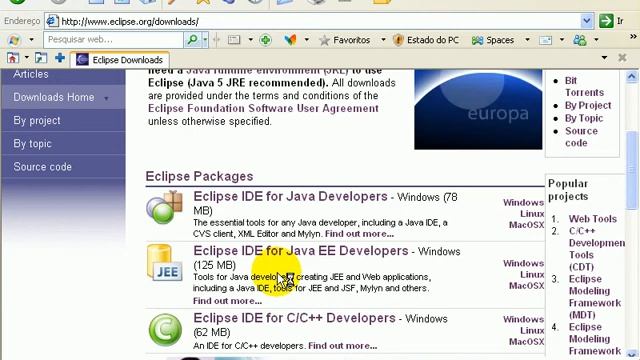Select the Eclipse Downloads tab
Viewport: 640px width, 360px height.
tap(120, 60)
